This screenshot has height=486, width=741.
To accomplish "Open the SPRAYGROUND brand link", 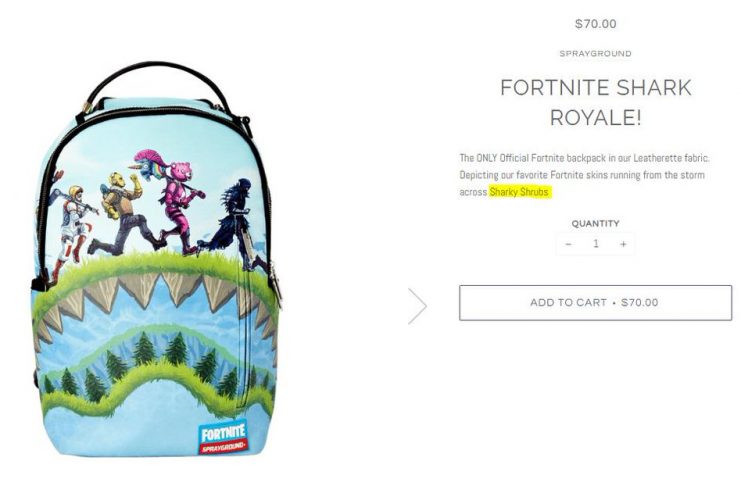I will [595, 53].
